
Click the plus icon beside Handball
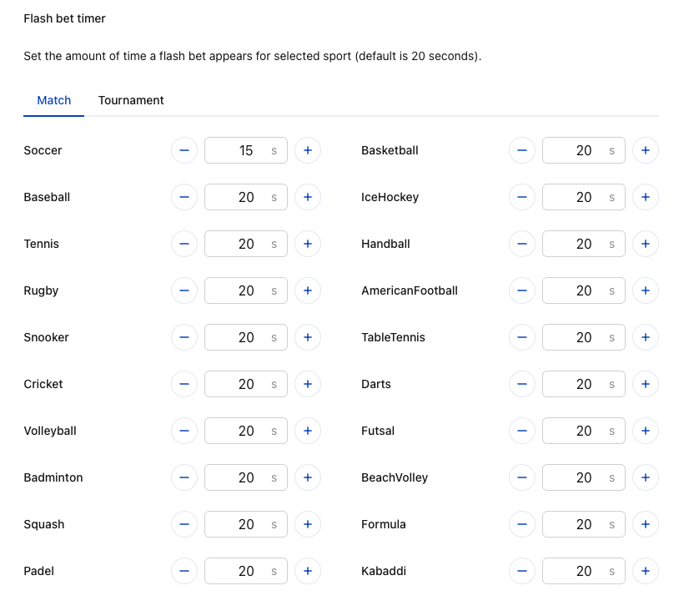click(646, 244)
